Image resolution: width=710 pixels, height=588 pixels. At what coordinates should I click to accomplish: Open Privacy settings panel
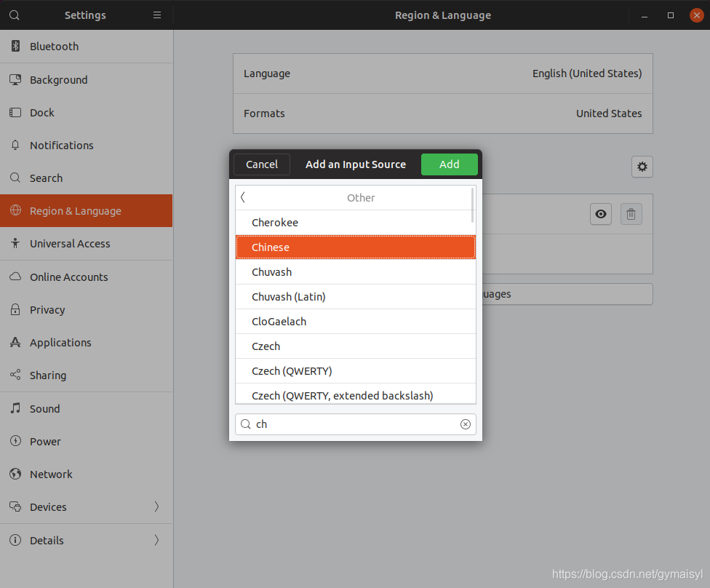coord(87,309)
